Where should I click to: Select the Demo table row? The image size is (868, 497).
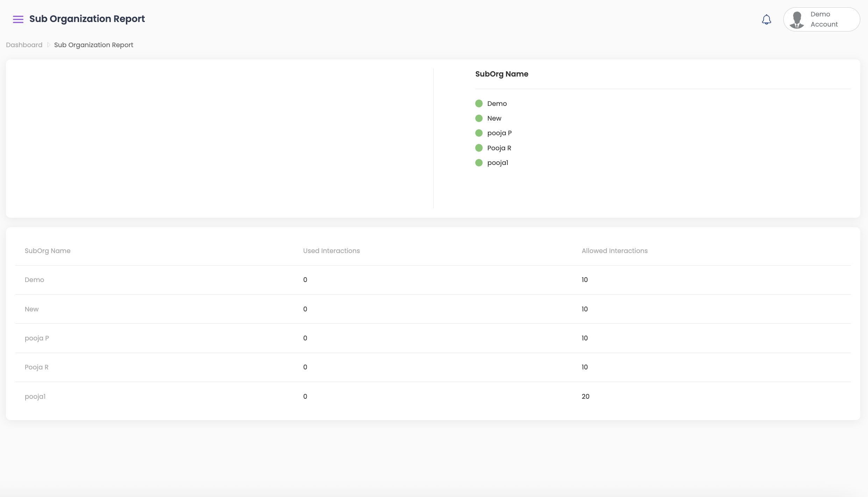tap(34, 280)
